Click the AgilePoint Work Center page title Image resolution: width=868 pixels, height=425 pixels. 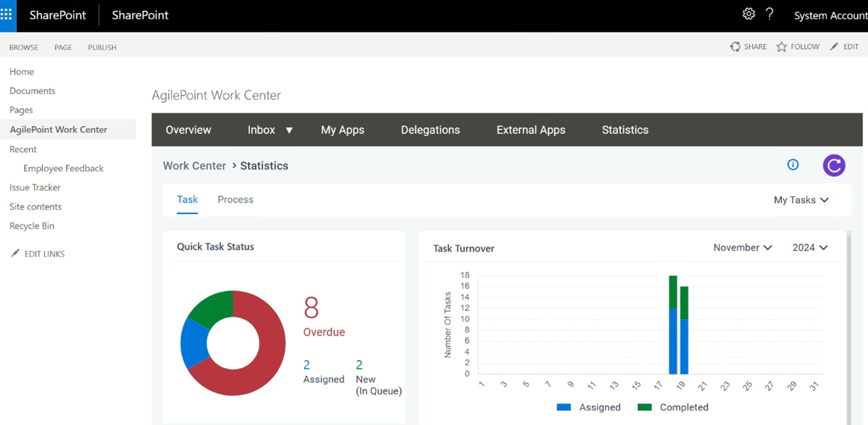click(216, 96)
